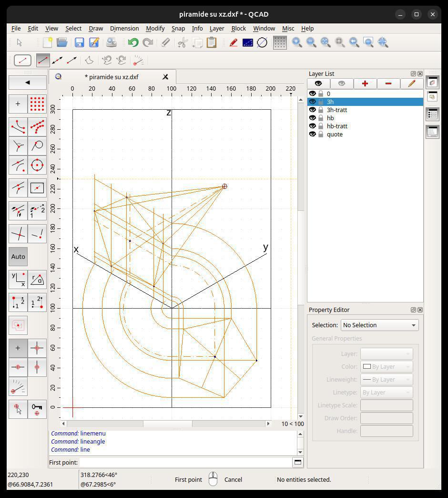The height and width of the screenshot is (498, 448).
Task: Unlock the 3h-tratt layer padlock
Action: [x=321, y=110]
